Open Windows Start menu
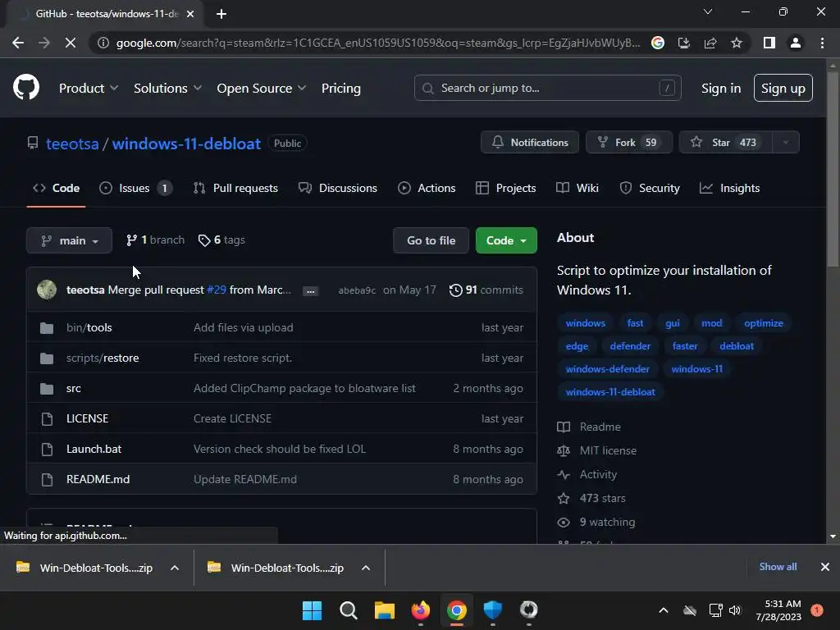Viewport: 840px width, 630px height. [312, 610]
